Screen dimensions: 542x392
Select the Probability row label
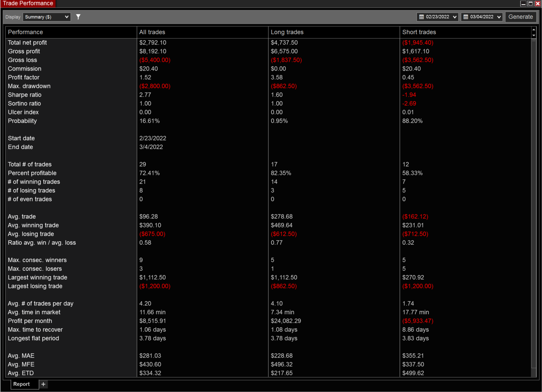(22, 121)
